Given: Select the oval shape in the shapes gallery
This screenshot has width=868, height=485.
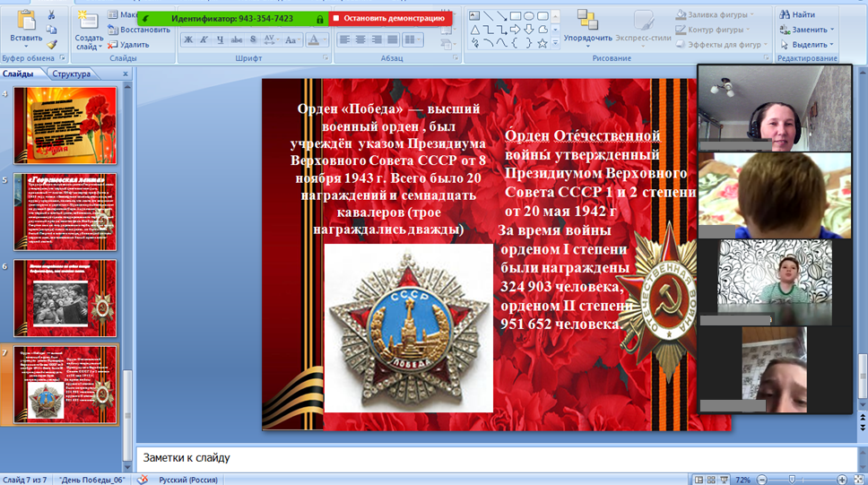Looking at the screenshot, I should coord(530,15).
